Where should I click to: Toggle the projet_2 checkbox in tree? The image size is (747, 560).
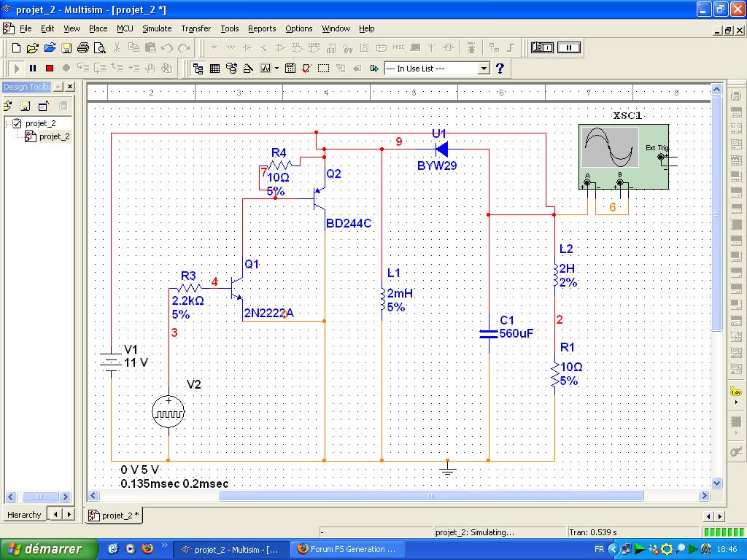click(x=18, y=123)
